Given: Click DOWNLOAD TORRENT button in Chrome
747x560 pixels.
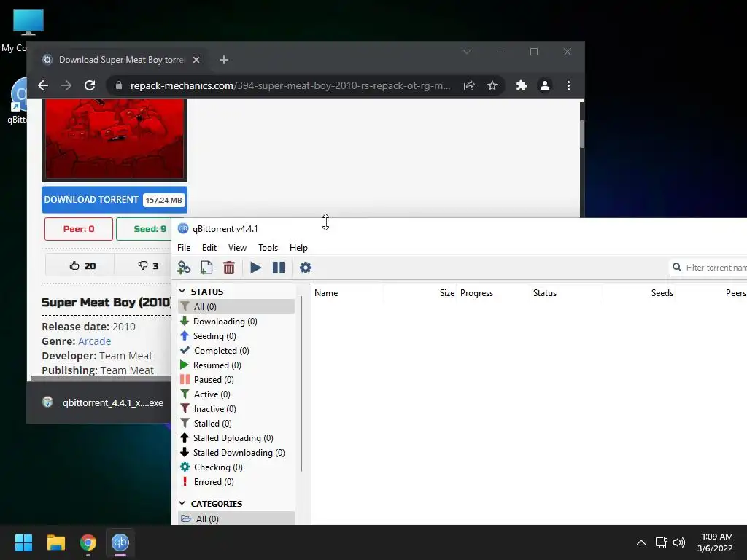Looking at the screenshot, I should click(x=115, y=200).
